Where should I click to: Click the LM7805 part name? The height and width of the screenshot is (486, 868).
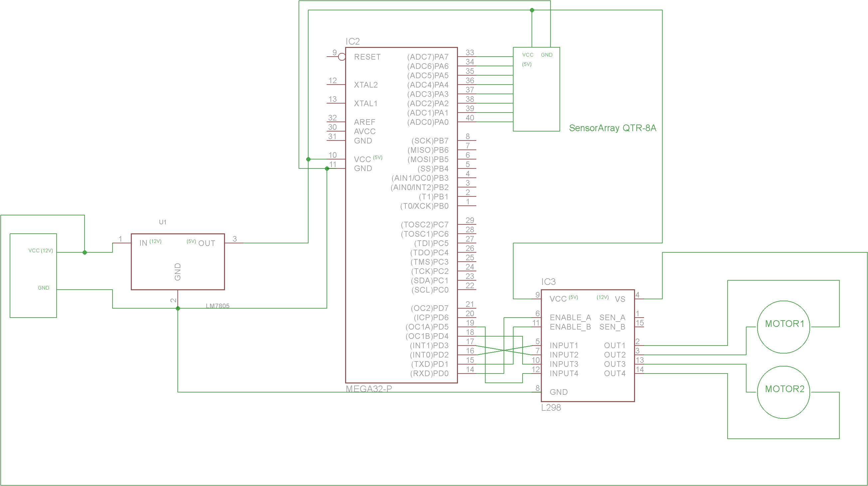[218, 306]
